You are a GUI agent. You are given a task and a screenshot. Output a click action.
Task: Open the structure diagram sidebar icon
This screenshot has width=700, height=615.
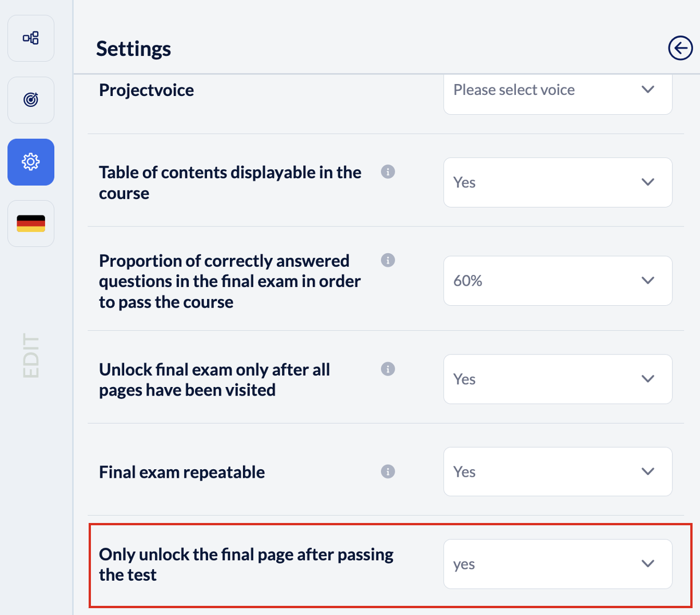click(x=31, y=38)
